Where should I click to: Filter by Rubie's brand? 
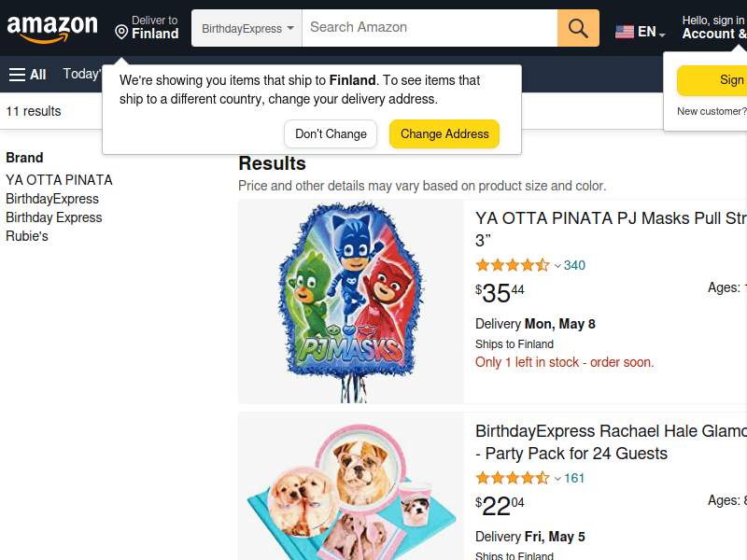(x=27, y=236)
